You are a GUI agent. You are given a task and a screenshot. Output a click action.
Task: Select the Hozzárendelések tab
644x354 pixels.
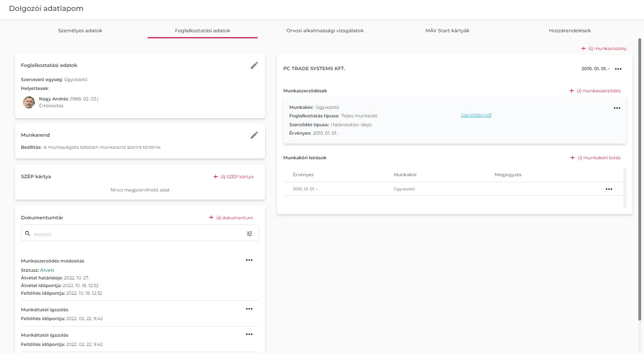[569, 31]
